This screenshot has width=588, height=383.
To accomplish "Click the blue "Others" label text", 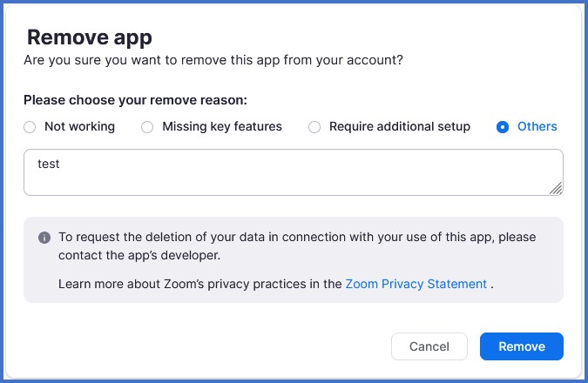I will click(x=537, y=127).
